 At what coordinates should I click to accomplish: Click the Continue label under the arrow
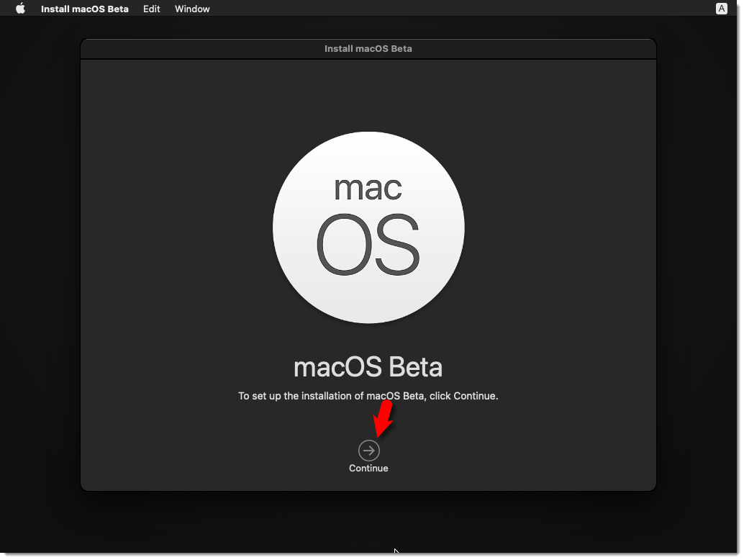[368, 469]
